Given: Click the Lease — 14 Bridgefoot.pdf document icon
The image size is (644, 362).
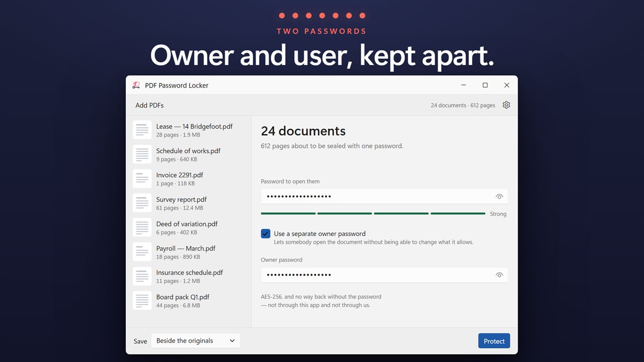Looking at the screenshot, I should [x=142, y=130].
